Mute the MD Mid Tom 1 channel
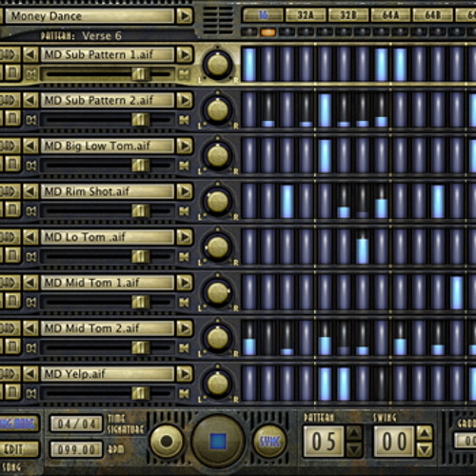476x476 pixels. click(12, 300)
